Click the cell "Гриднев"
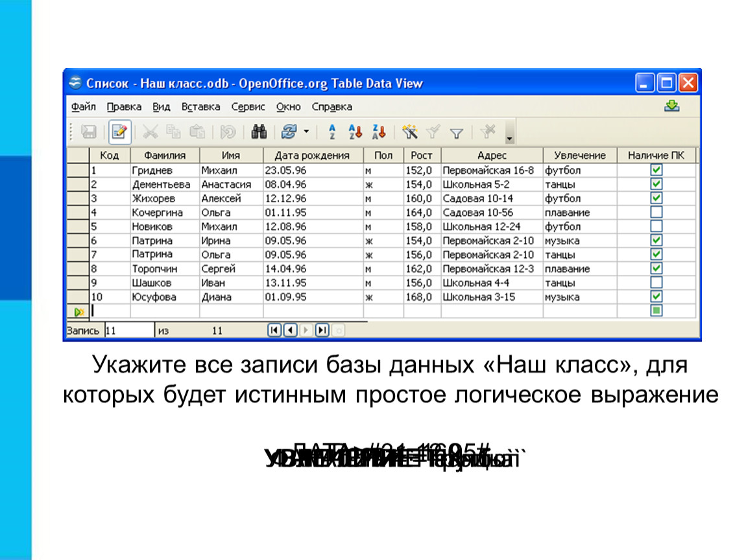This screenshot has height=560, width=746. pos(165,170)
